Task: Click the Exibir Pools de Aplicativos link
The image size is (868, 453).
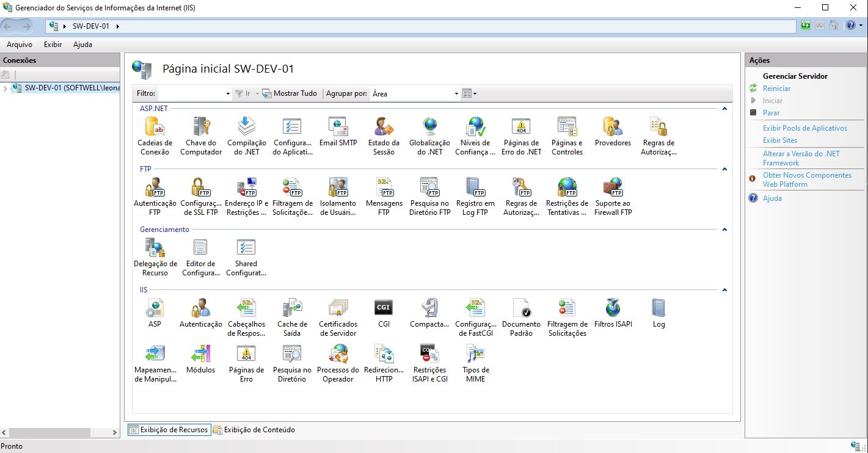Action: (804, 128)
